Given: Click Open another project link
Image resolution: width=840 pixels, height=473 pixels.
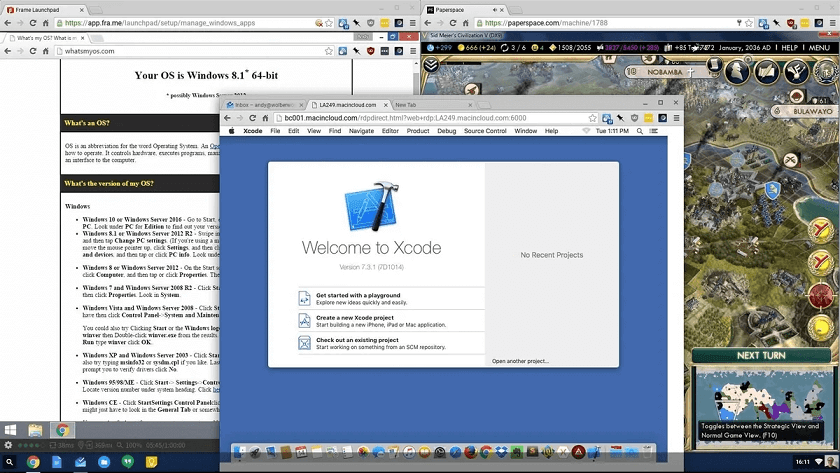Looking at the screenshot, I should [520, 361].
